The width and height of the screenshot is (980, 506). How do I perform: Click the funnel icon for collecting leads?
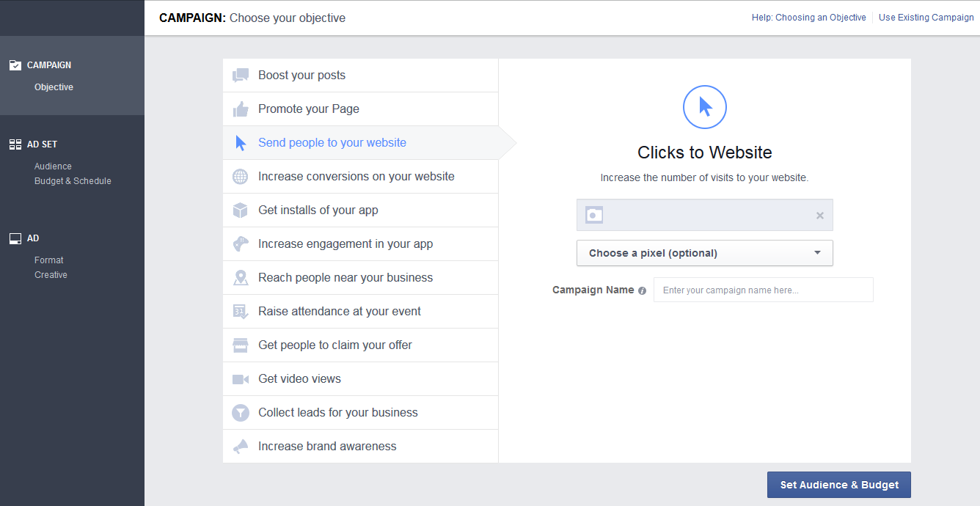point(240,413)
